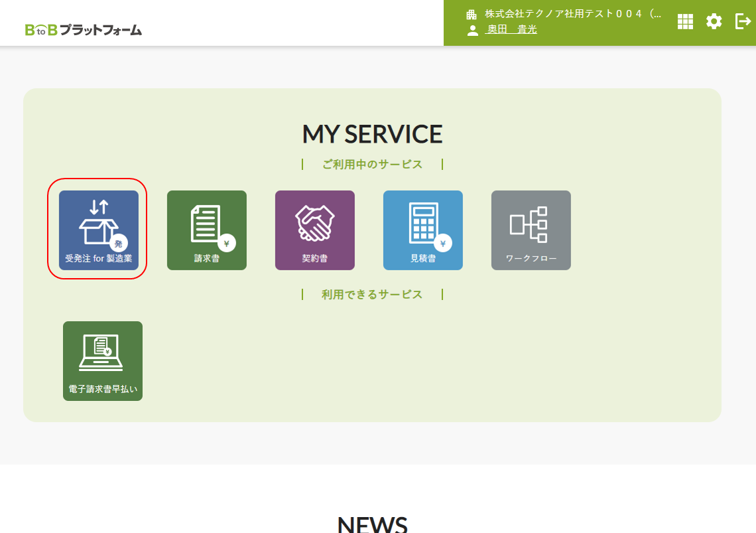Image resolution: width=756 pixels, height=533 pixels.
Task: Click the logout icon in header
Action: coord(743,22)
